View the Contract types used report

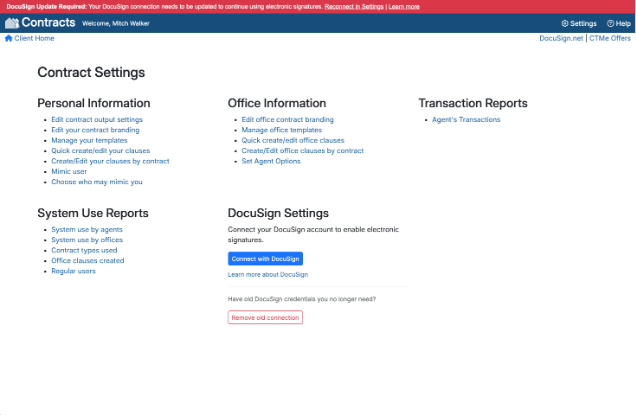tap(84, 250)
